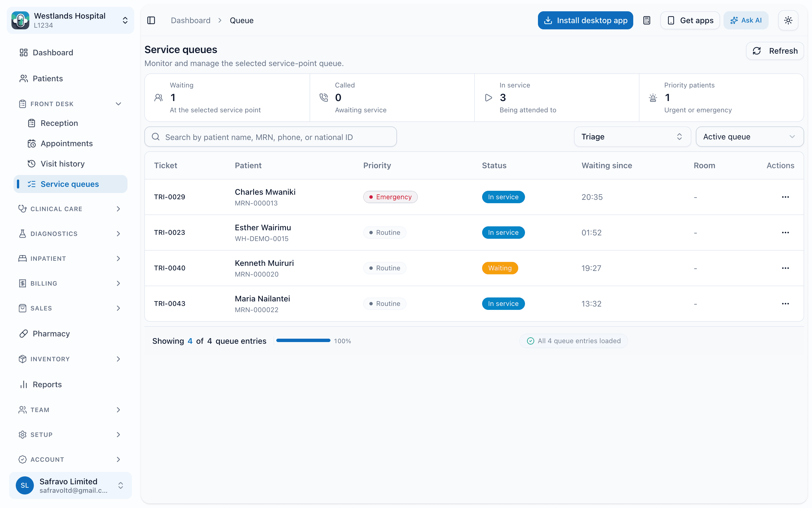Click the search magnifier icon

tap(155, 137)
